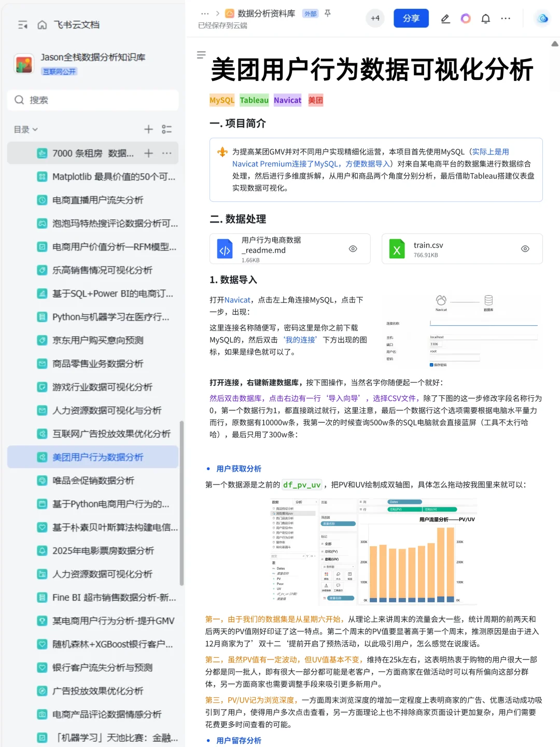The height and width of the screenshot is (747, 560).
Task: Add a new page via the 目录 plus icon
Action: pos(148,129)
